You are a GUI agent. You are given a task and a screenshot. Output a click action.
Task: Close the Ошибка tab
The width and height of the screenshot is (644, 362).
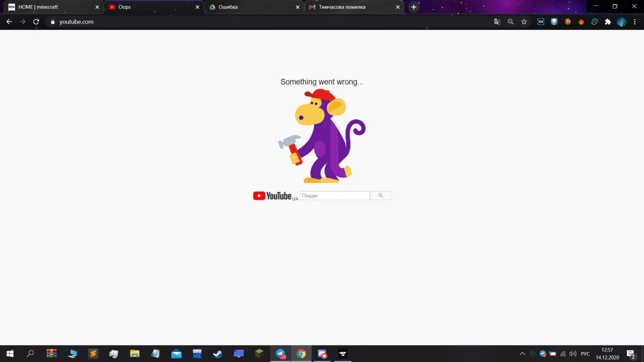click(x=297, y=7)
